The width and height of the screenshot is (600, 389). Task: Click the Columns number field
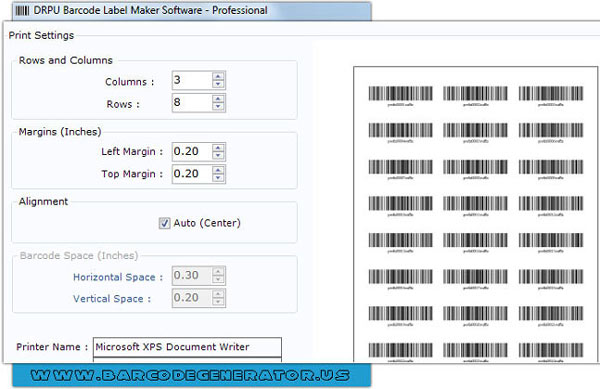pos(192,80)
